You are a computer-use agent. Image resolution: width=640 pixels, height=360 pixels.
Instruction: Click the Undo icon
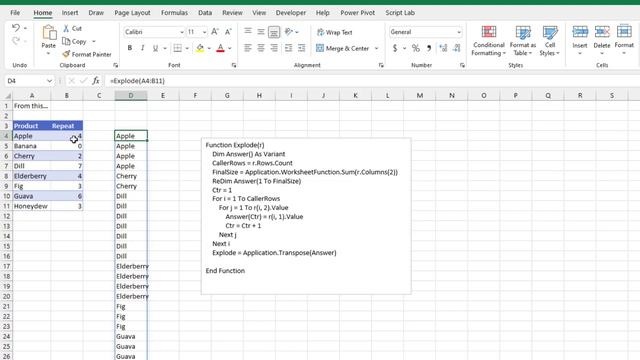pos(16,28)
